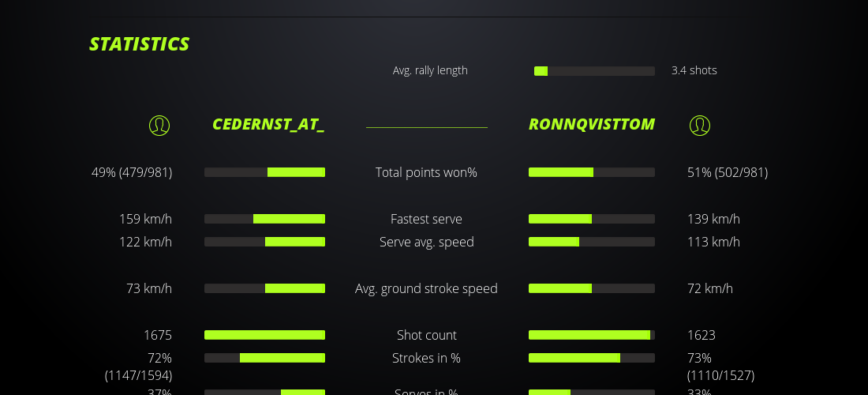Select the Strokes in % label
This screenshot has height=395, width=868.
pyautogui.click(x=426, y=358)
